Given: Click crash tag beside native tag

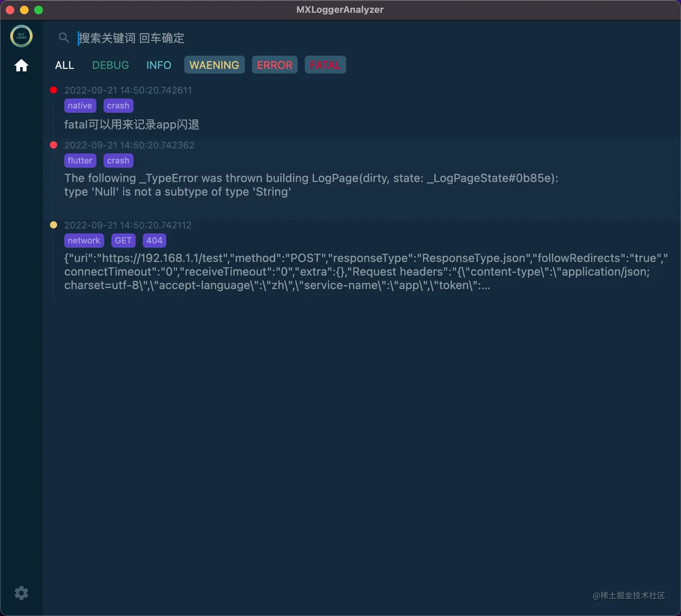Looking at the screenshot, I should (118, 105).
